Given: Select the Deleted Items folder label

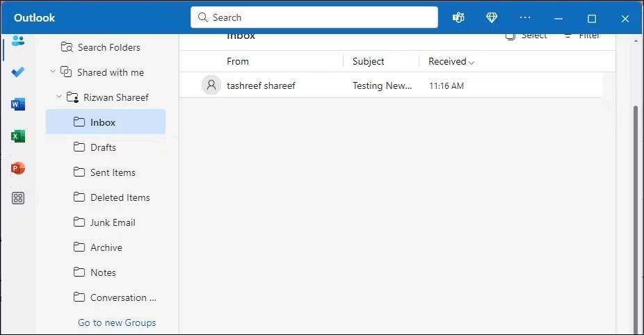Looking at the screenshot, I should [120, 197].
